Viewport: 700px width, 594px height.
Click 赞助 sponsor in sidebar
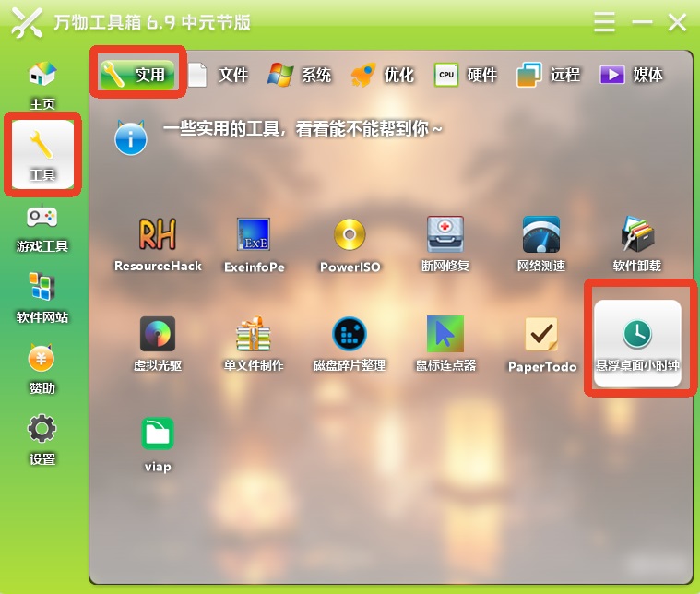(42, 369)
